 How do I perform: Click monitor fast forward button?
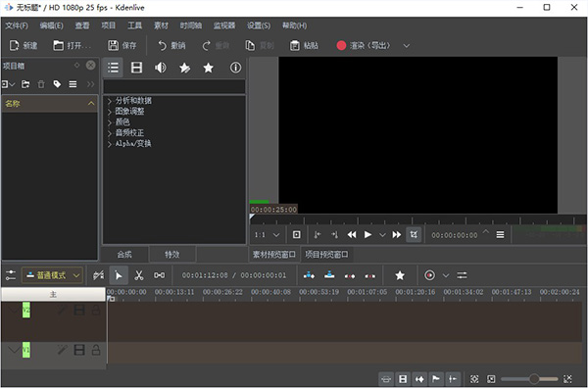coord(397,235)
